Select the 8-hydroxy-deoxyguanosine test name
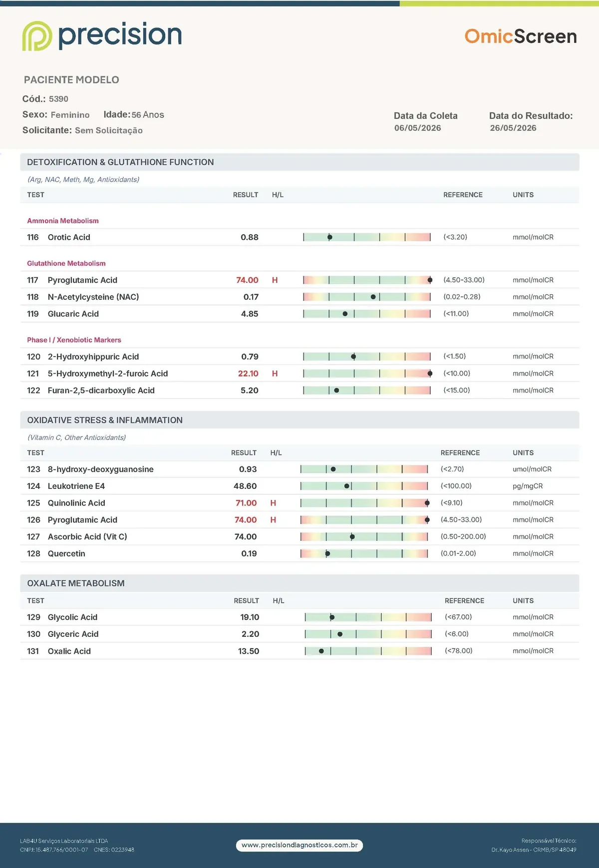 click(101, 469)
